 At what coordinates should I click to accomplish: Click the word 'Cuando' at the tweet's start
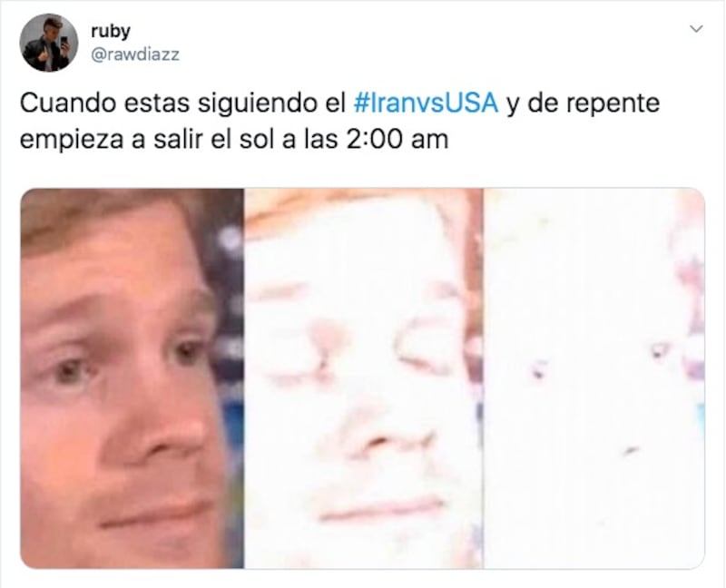(67, 103)
